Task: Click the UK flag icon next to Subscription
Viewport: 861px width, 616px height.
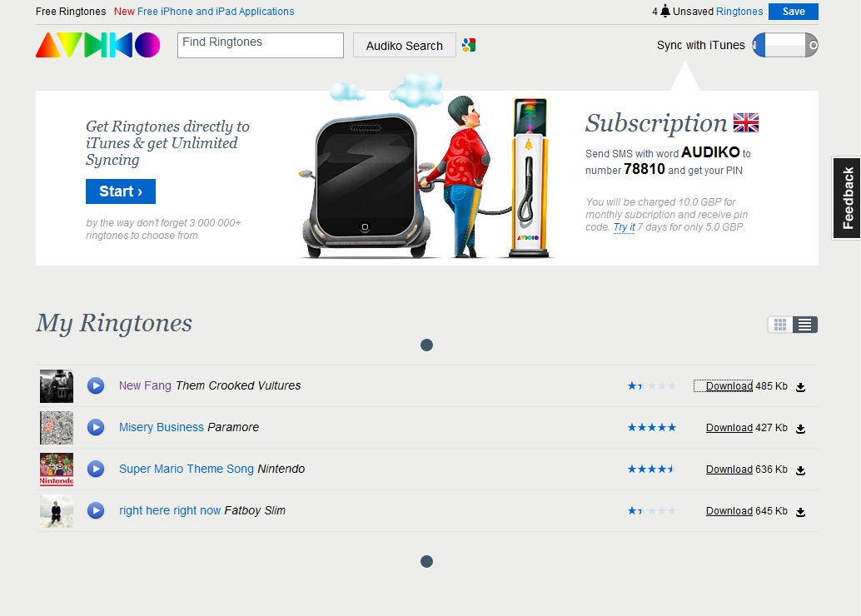Action: tap(746, 122)
